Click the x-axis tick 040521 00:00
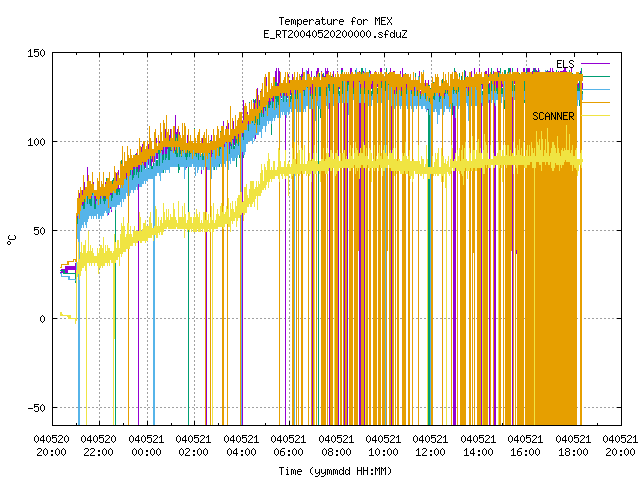Screen dimensions: 640x480 click(146, 446)
